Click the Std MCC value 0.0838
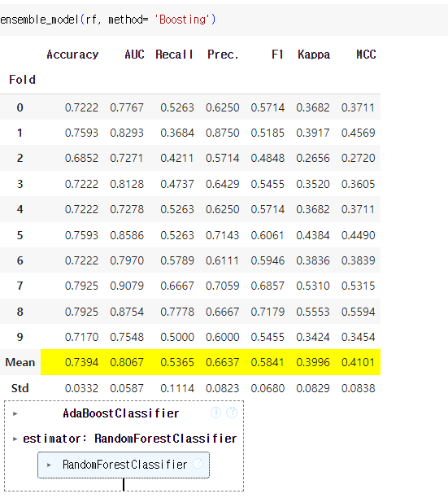Viewport: 448px width, 498px height. 359,388
